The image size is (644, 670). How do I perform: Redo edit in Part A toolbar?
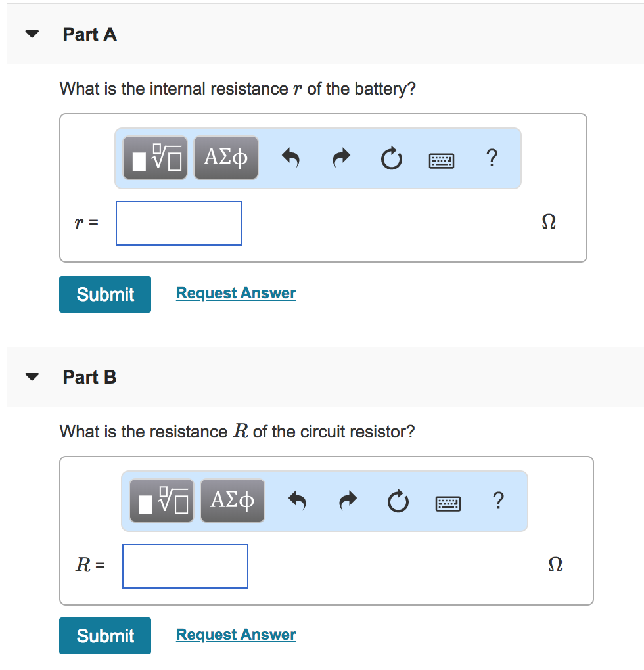341,158
